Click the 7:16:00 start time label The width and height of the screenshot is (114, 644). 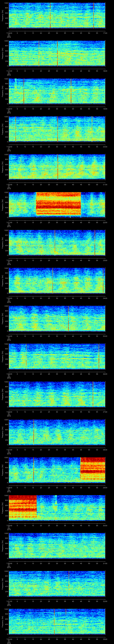point(9,33)
